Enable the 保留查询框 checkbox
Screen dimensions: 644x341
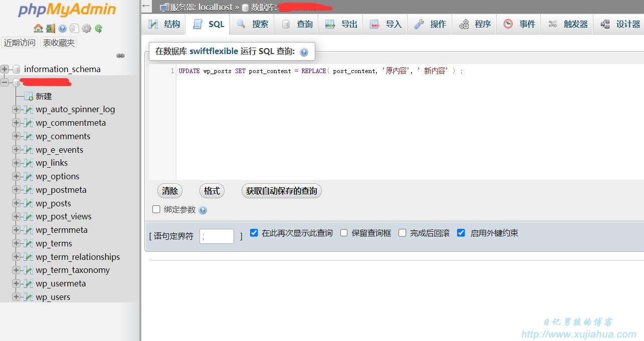pyautogui.click(x=344, y=233)
